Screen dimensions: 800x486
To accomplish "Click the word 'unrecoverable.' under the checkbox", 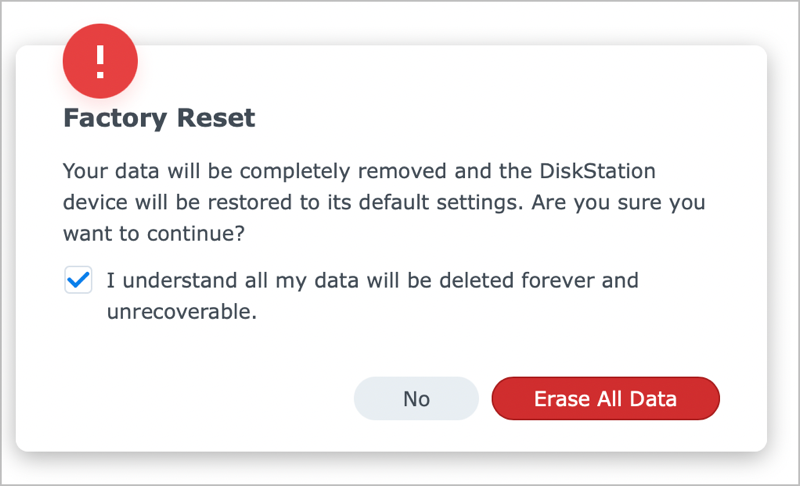I will coord(180,311).
